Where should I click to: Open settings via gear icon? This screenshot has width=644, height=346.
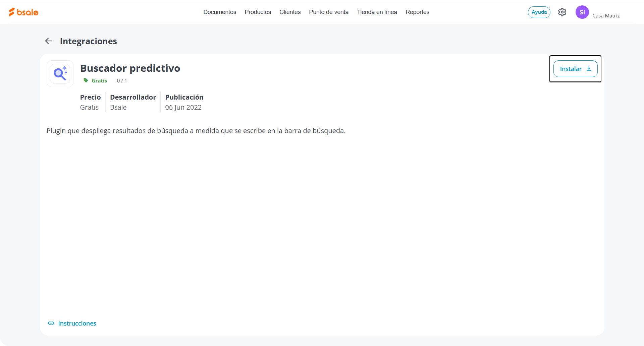pos(562,12)
